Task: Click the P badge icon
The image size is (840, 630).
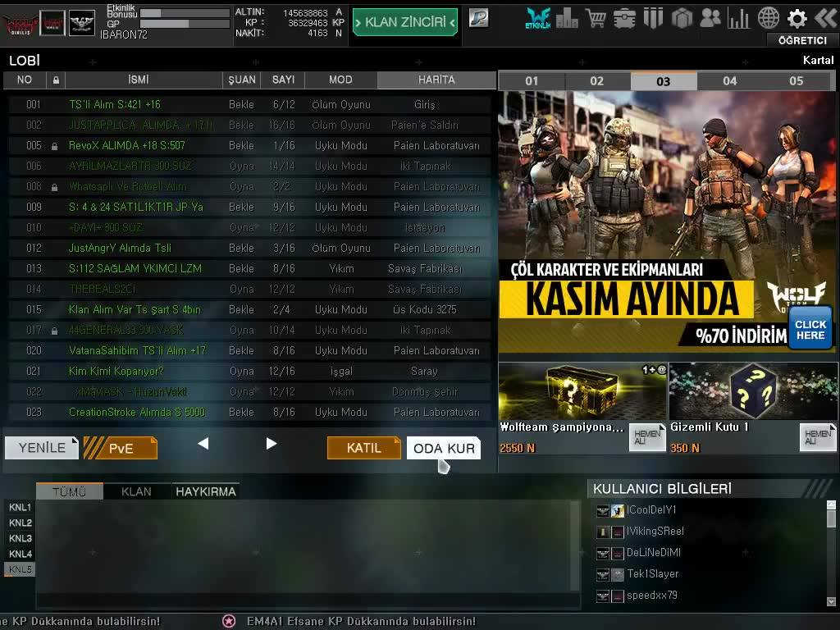Action: click(x=478, y=18)
